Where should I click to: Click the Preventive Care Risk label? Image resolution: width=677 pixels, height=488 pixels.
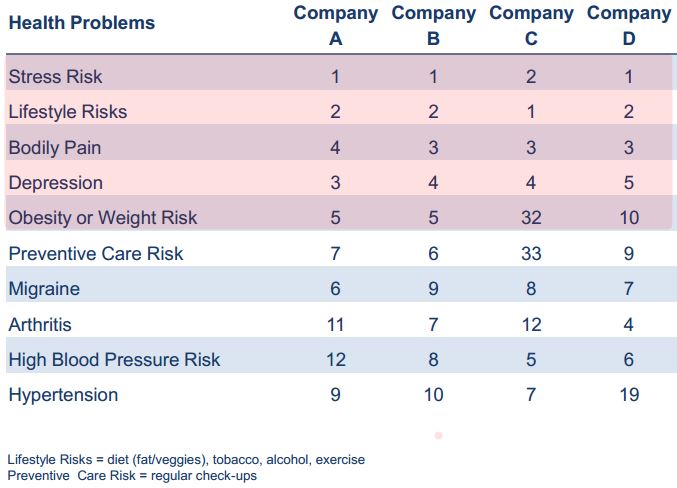coord(96,254)
